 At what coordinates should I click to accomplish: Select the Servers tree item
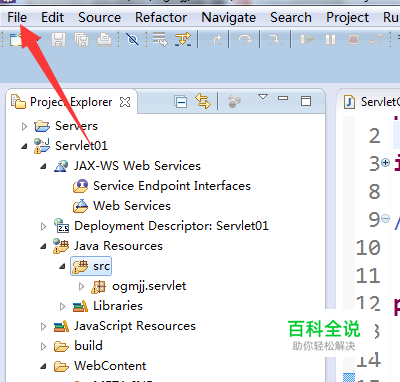point(76,126)
